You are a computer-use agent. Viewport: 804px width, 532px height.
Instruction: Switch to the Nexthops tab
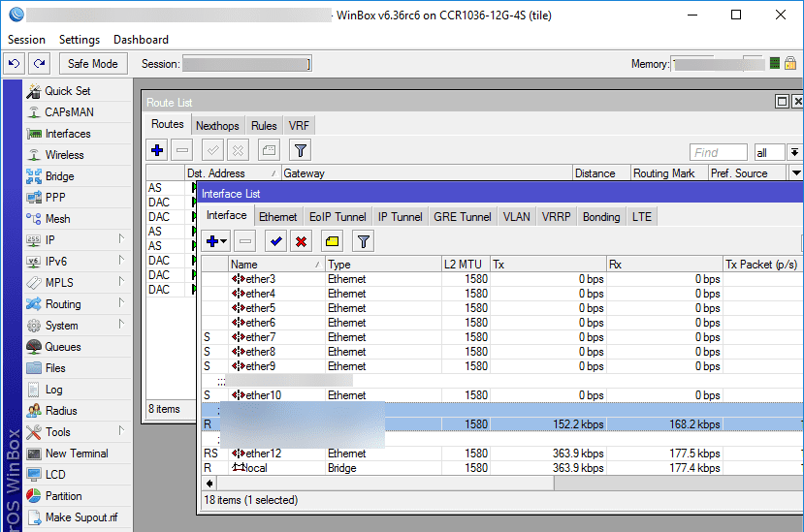coord(217,126)
